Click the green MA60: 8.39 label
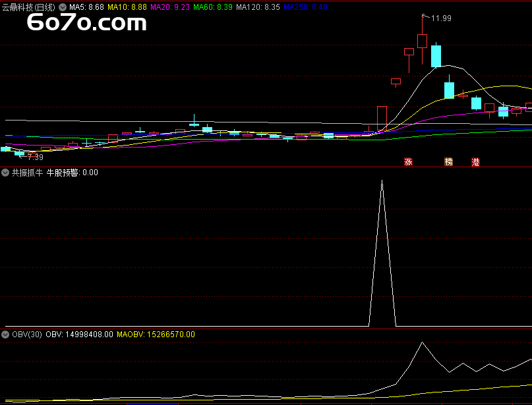Screen dimensions: 532x405 click(x=213, y=7)
